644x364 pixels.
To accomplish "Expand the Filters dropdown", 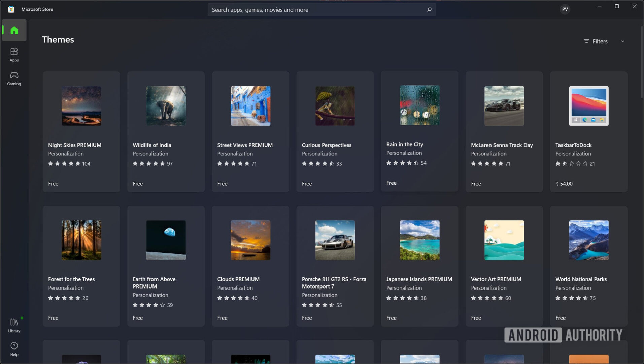I will 600,41.
